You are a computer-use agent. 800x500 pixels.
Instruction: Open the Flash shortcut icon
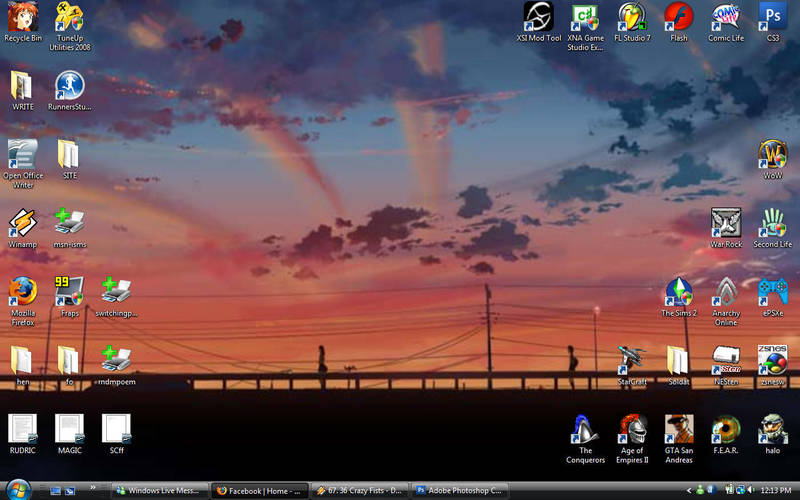(679, 22)
